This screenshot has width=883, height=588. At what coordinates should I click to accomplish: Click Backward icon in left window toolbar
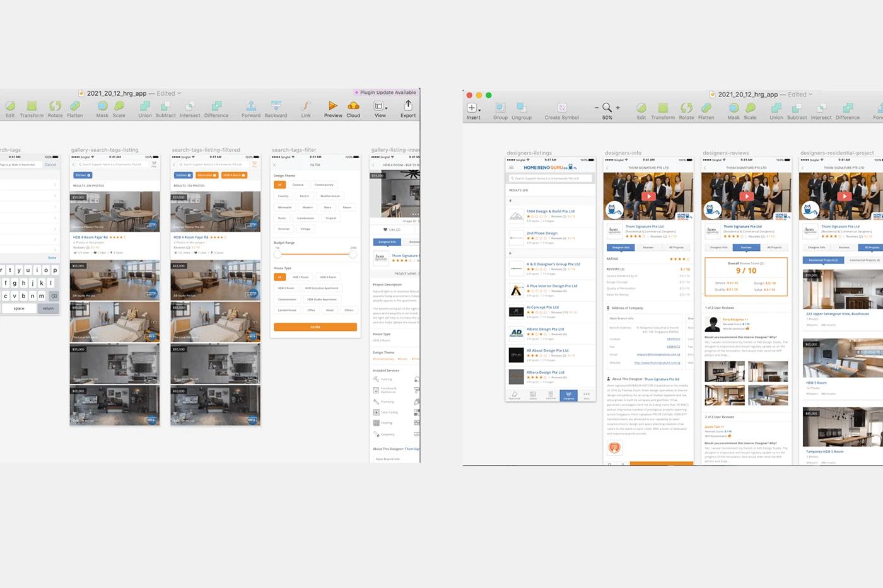[x=276, y=105]
